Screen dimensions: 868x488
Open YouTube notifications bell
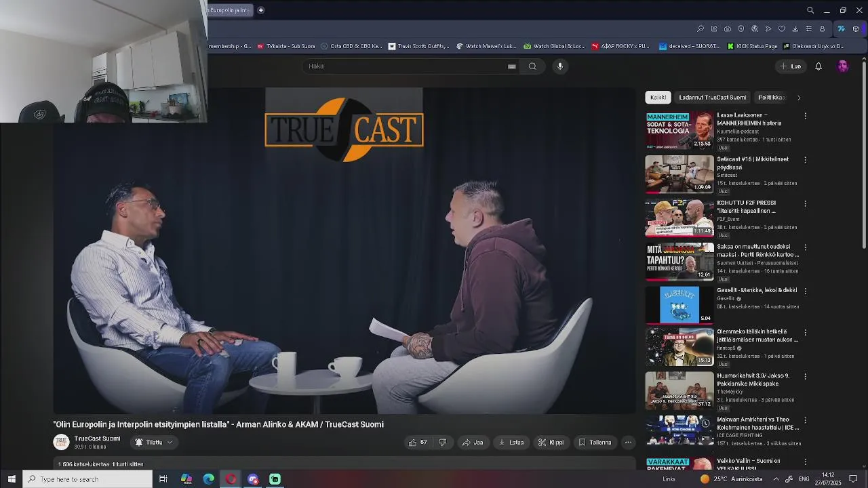click(818, 66)
